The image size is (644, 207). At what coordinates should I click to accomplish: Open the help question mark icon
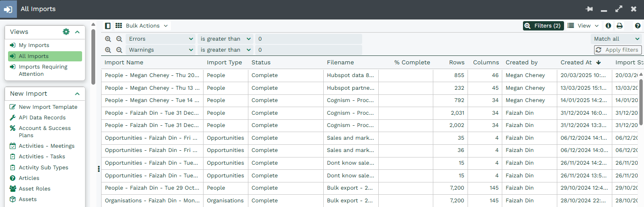[x=638, y=26]
